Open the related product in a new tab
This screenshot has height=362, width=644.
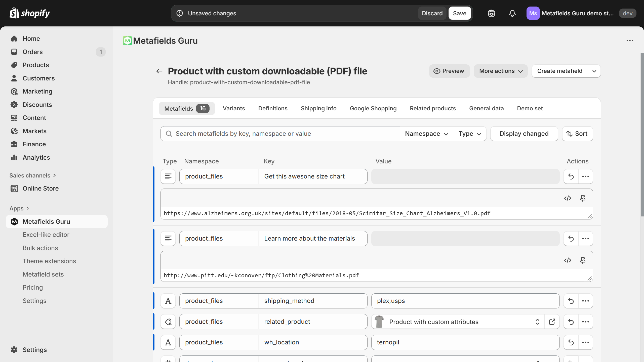click(x=552, y=322)
